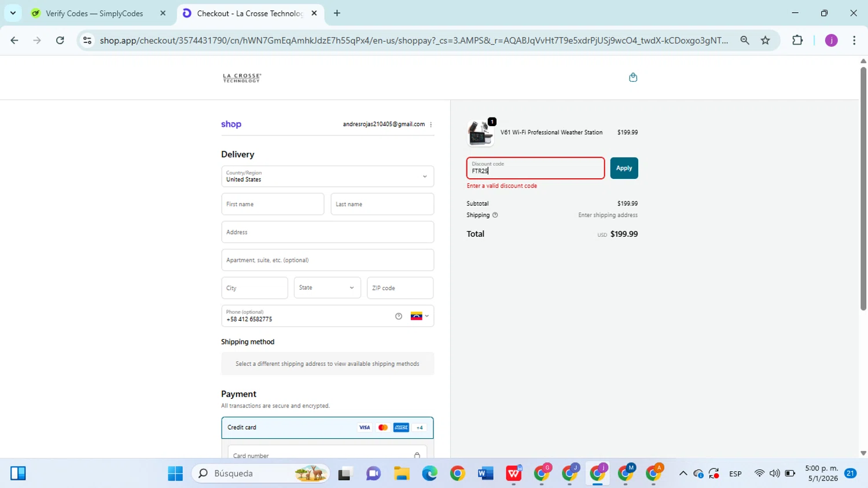
Task: Open the WPS Office taskbar icon
Action: point(513,474)
